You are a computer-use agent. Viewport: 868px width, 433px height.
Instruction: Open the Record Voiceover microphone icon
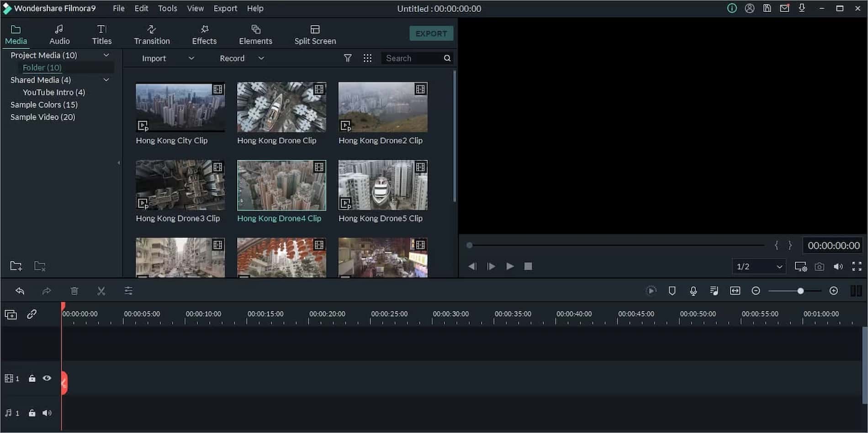coord(693,290)
